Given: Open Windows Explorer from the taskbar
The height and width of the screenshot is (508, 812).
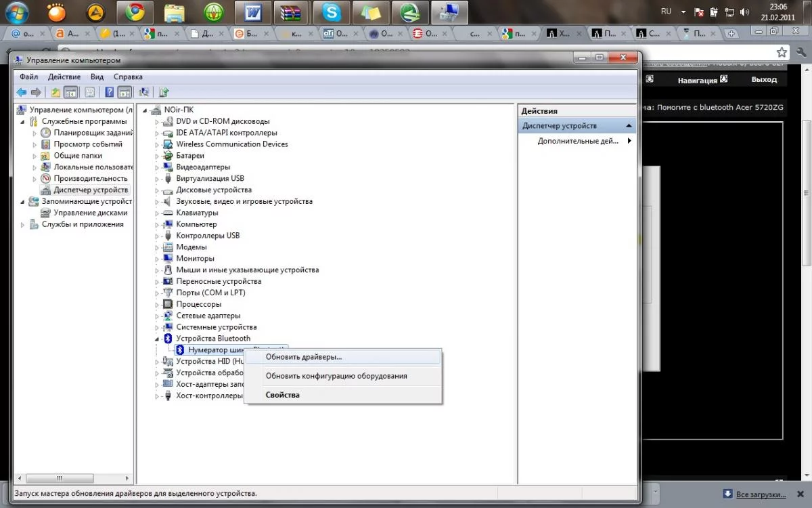Looking at the screenshot, I should coord(175,12).
